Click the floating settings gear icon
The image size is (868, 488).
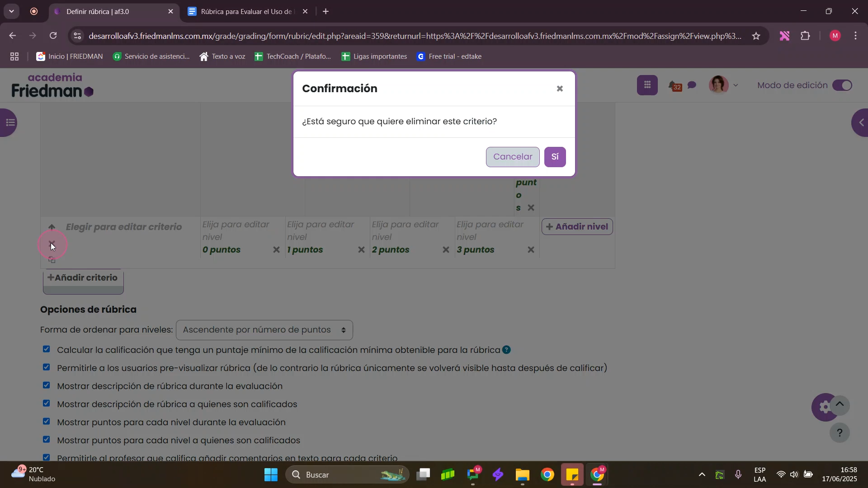(825, 408)
